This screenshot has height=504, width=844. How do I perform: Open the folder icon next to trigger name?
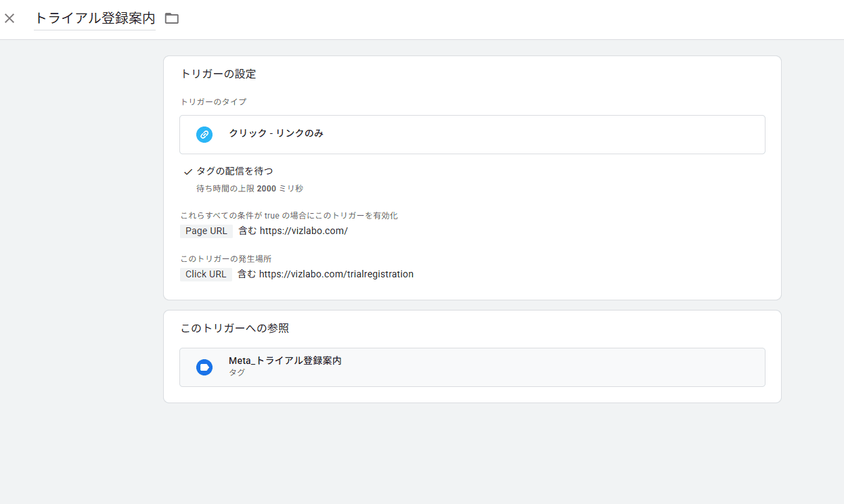171,18
